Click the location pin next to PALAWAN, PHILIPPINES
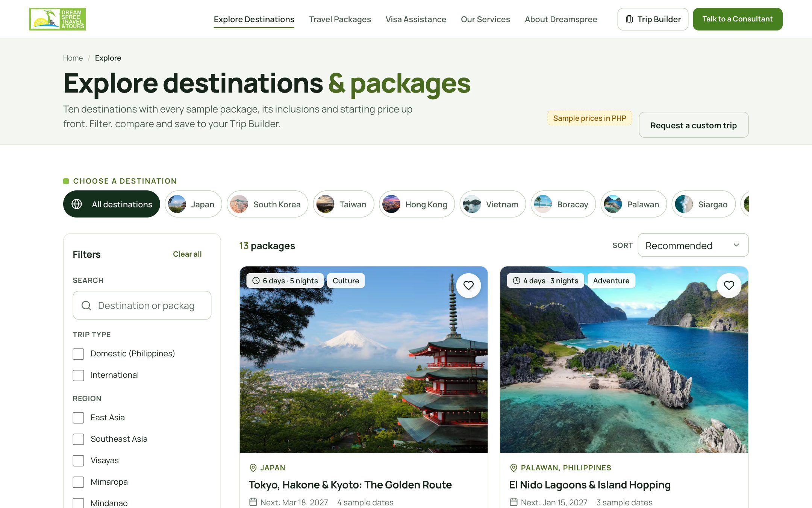This screenshot has height=508, width=812. 514,468
